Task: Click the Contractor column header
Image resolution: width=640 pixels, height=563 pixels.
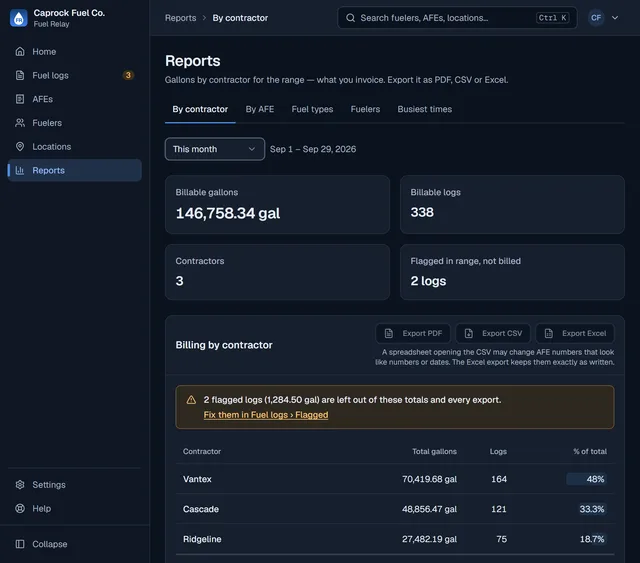Action: (202, 451)
